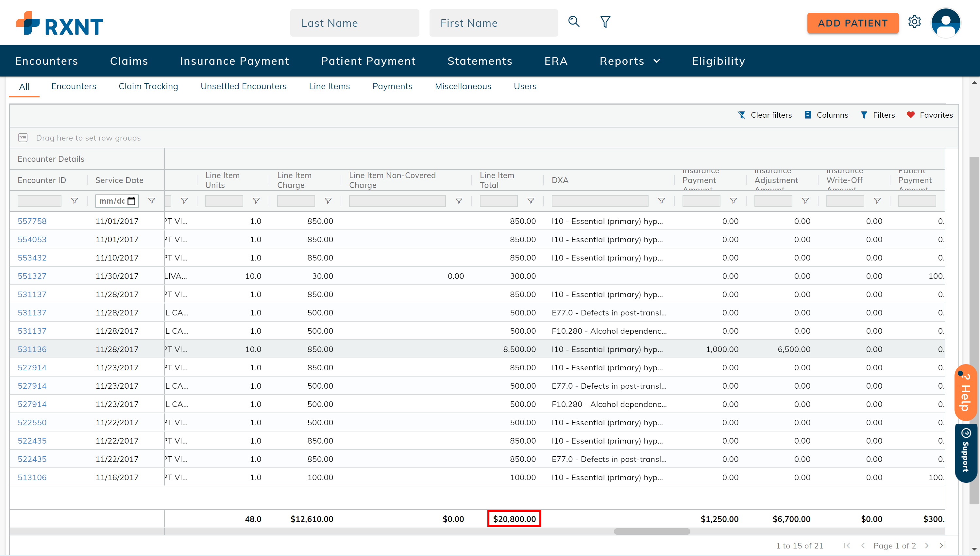Open Line Item Total filter icon
980x556 pixels.
(531, 200)
